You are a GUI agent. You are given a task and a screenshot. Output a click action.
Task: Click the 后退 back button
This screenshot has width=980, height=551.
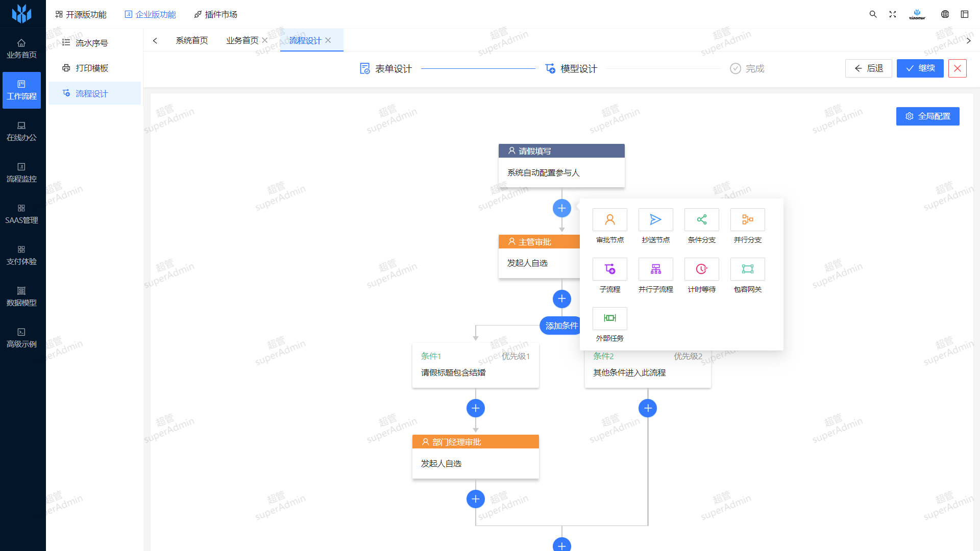869,68
